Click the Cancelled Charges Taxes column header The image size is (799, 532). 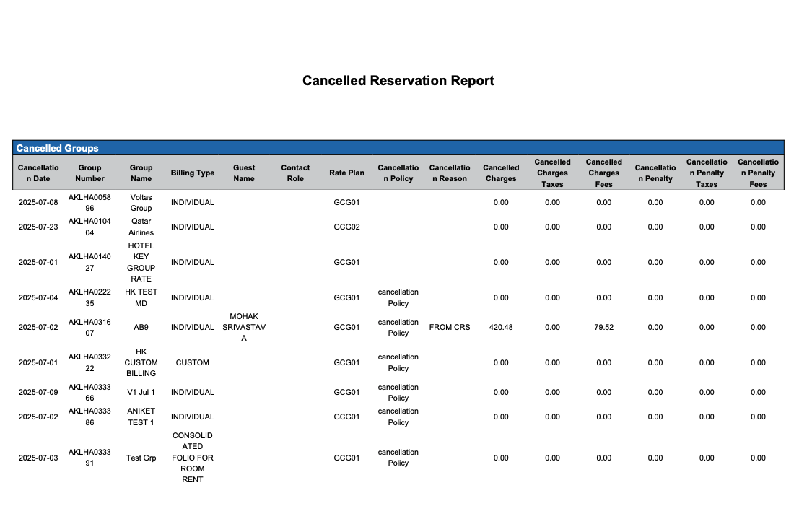point(552,173)
